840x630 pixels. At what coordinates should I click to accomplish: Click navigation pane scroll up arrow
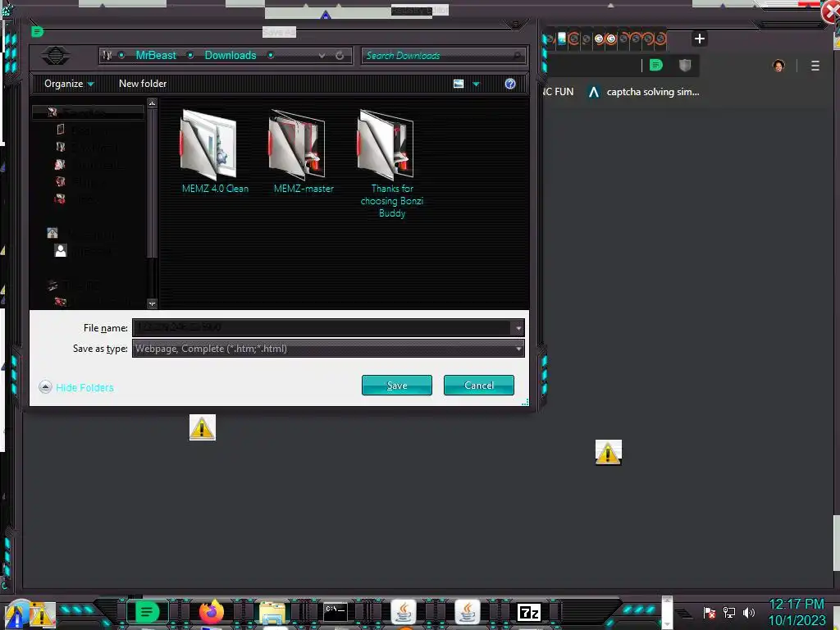(x=152, y=103)
